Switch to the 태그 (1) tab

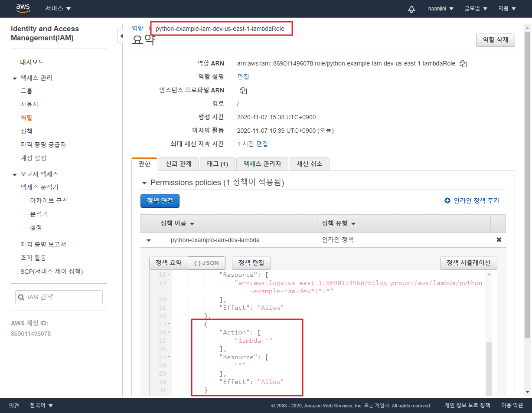coord(218,164)
